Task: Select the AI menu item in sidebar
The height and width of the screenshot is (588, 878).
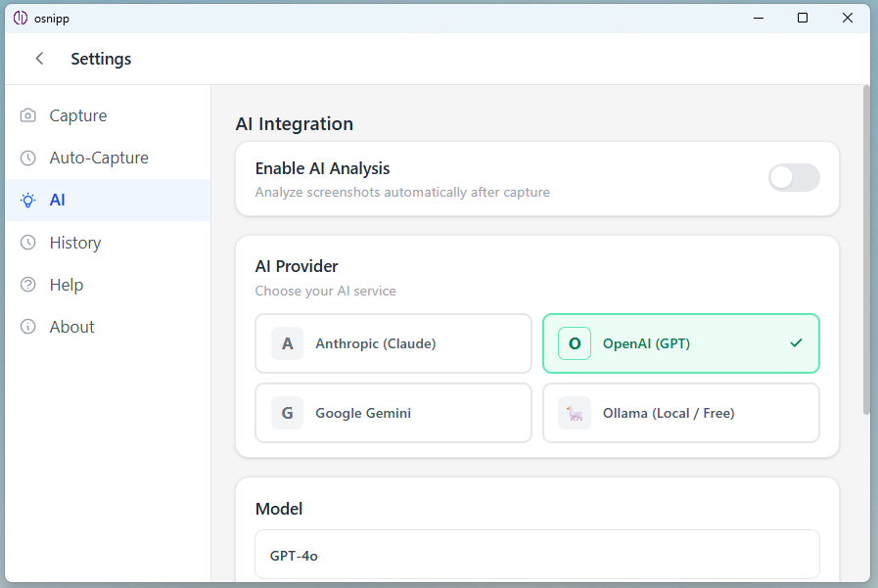Action: (x=57, y=200)
